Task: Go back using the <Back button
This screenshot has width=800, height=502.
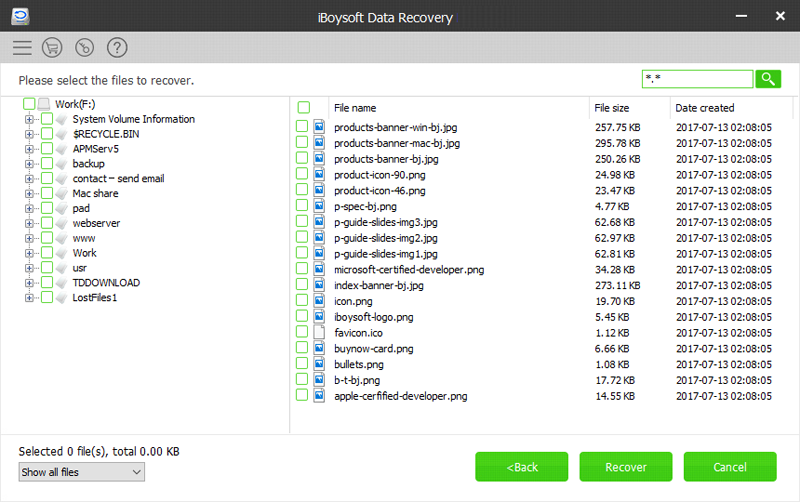Action: point(522,467)
